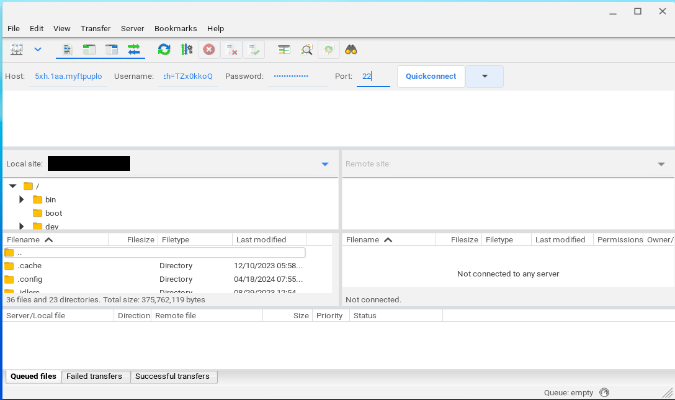Open the Remote site path dropdown
This screenshot has width=675, height=400.
[661, 164]
